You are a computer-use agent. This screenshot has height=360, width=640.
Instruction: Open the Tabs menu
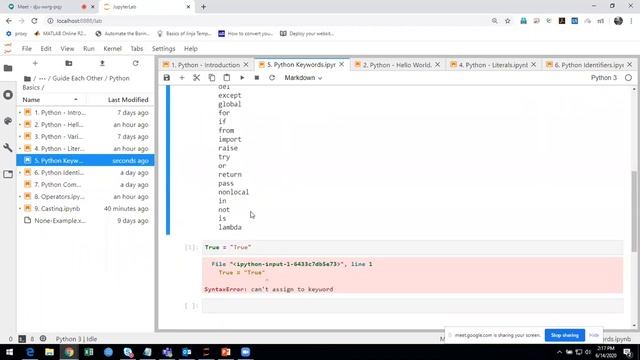click(137, 49)
